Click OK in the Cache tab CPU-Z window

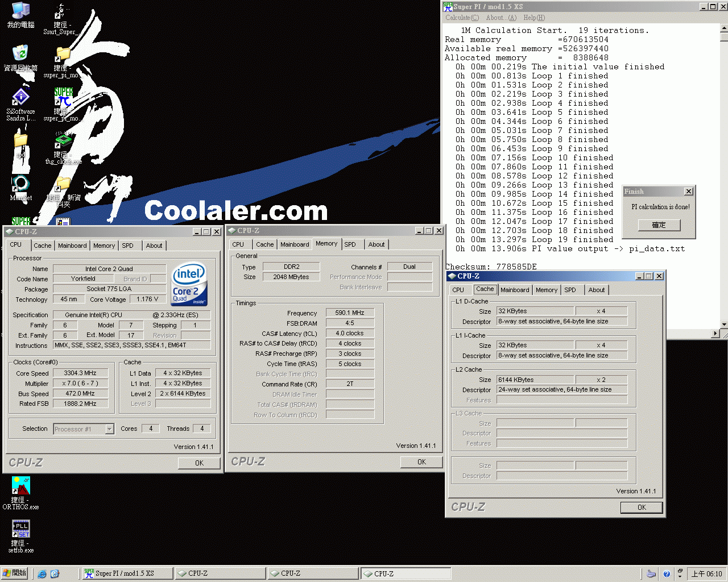click(642, 508)
